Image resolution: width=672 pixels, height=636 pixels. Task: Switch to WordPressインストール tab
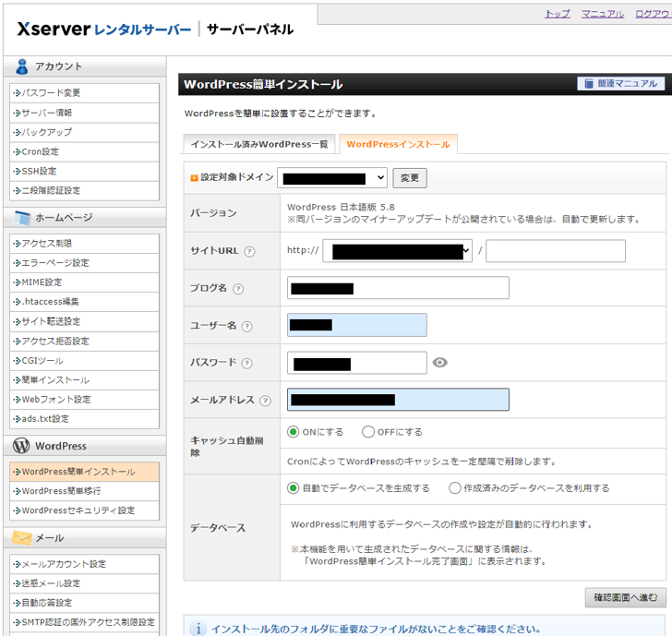click(x=398, y=144)
